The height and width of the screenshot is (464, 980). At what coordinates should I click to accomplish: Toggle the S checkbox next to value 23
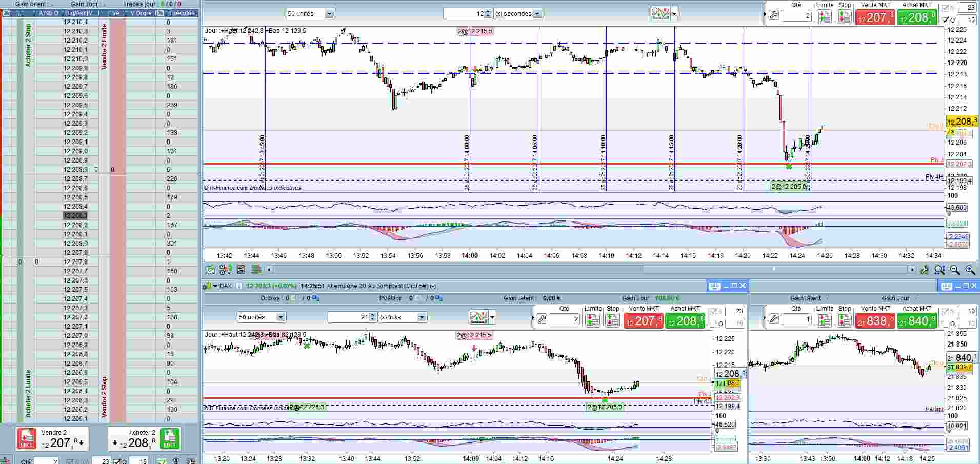(x=946, y=8)
